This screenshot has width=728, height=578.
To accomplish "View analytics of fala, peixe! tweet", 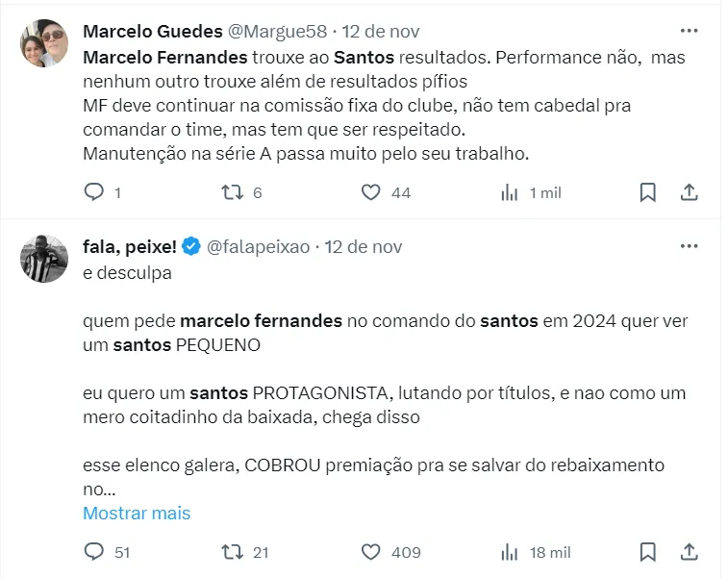I will click(510, 552).
